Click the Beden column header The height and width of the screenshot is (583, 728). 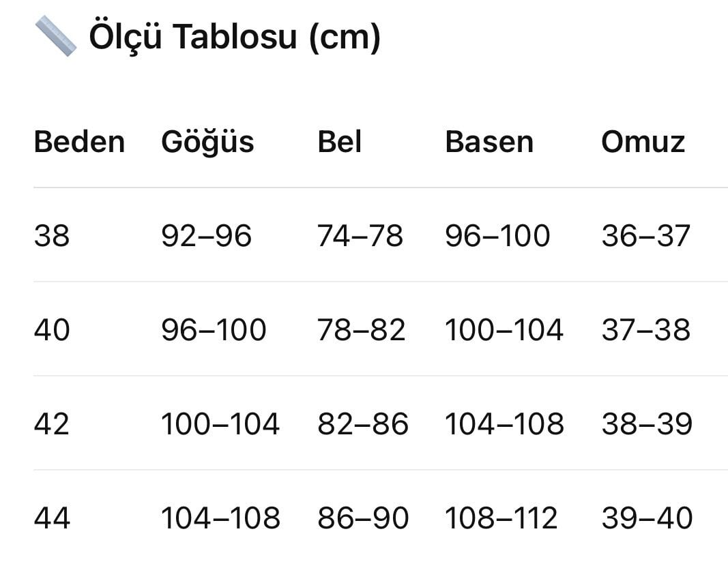tap(79, 142)
